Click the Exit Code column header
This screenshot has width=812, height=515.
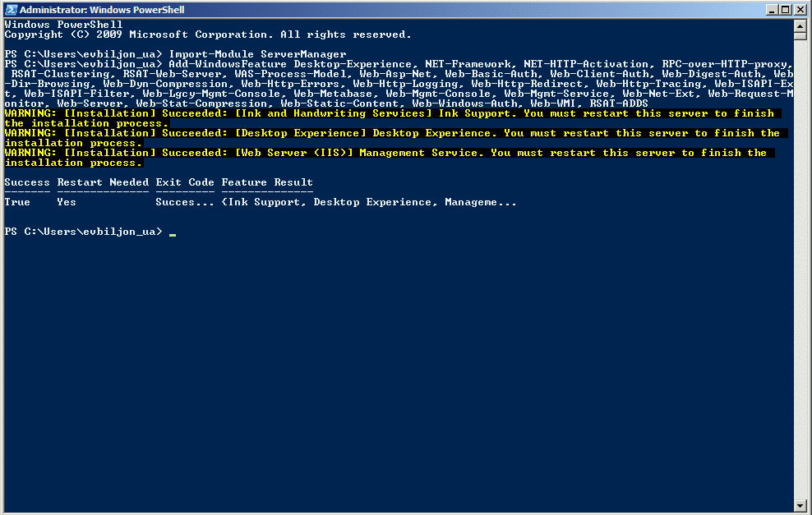[185, 182]
